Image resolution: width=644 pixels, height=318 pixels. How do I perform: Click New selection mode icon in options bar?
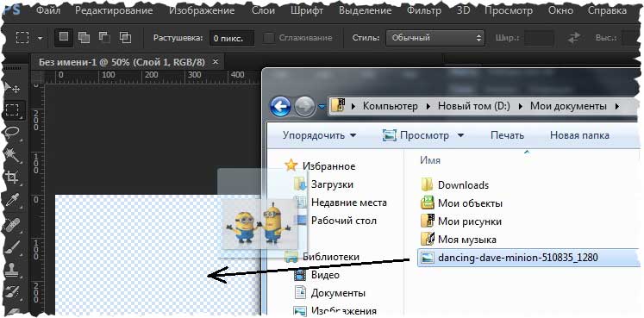pyautogui.click(x=64, y=37)
